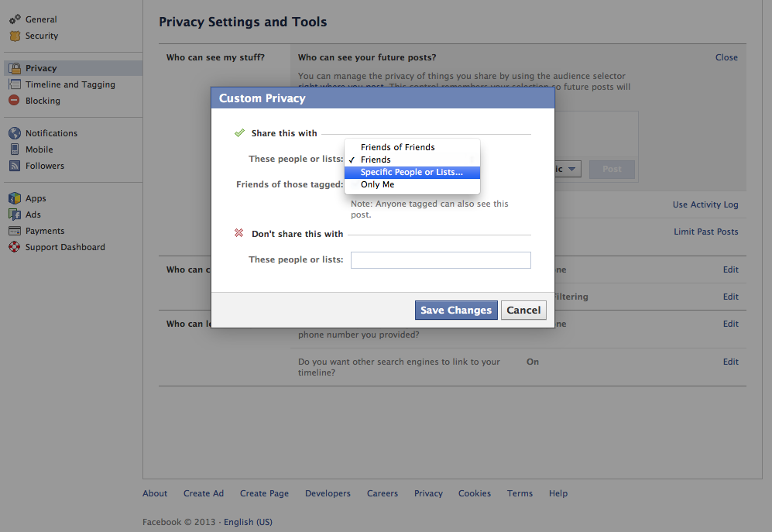The height and width of the screenshot is (532, 772).
Task: Select Specific People or Lists option
Action: coord(412,172)
